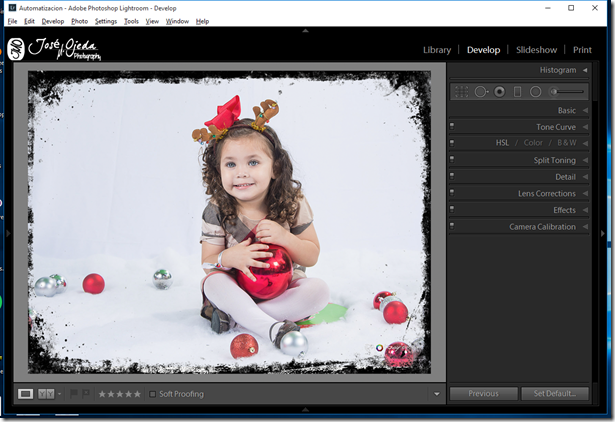Viewport: 615px width, 422px height.
Task: Toggle the Tone Curve panel switch
Action: tap(452, 126)
